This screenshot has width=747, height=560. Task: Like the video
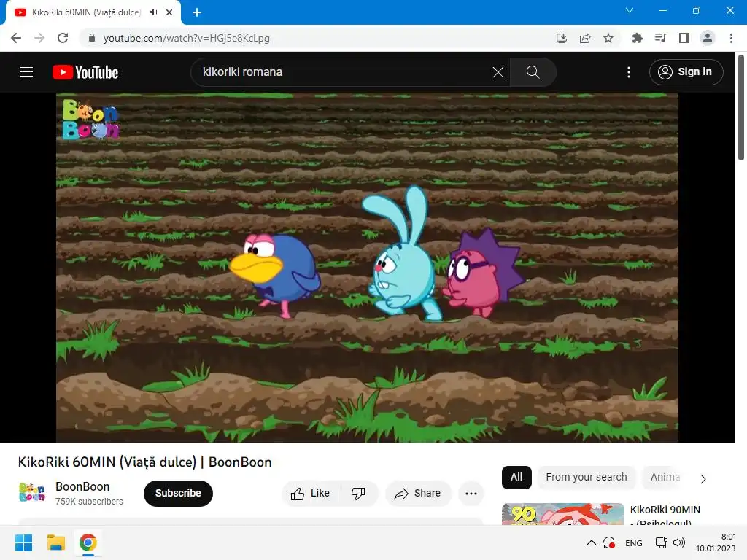[311, 494]
